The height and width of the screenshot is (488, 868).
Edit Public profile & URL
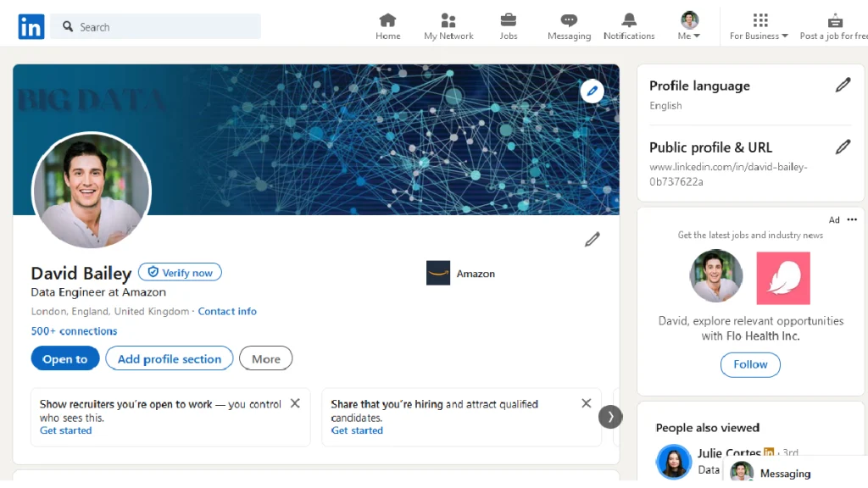click(x=843, y=147)
